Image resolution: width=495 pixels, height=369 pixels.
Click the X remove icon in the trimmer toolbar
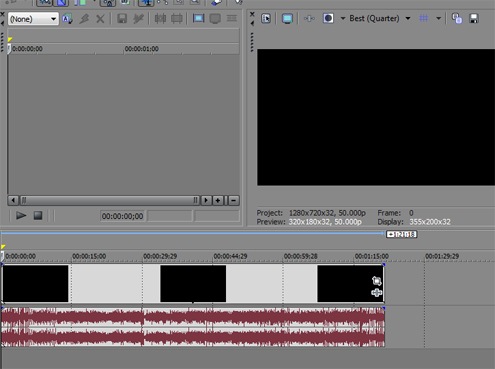(x=100, y=19)
